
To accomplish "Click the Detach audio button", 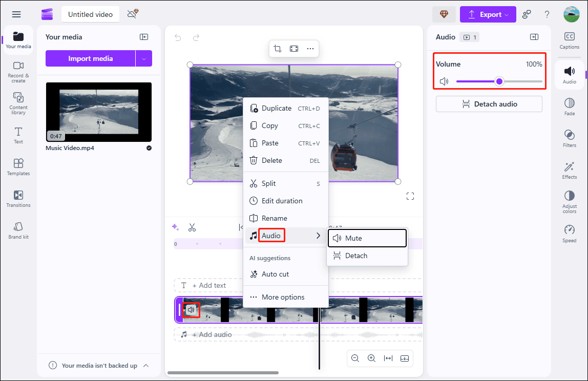I will [489, 104].
